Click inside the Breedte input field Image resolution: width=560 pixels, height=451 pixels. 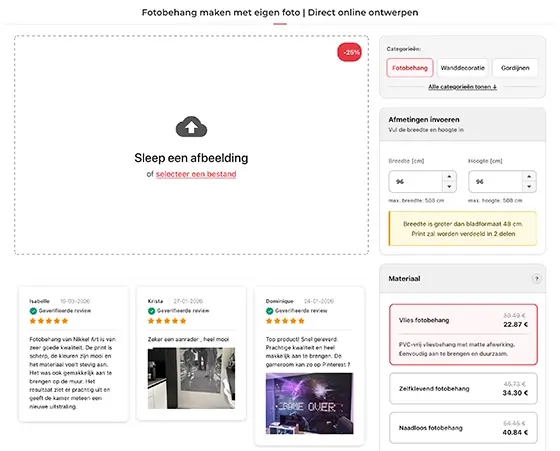[416, 182]
